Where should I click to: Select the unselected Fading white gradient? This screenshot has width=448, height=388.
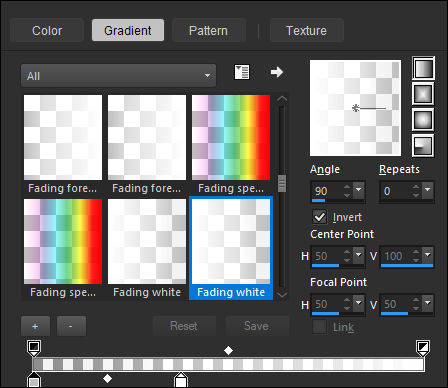147,241
